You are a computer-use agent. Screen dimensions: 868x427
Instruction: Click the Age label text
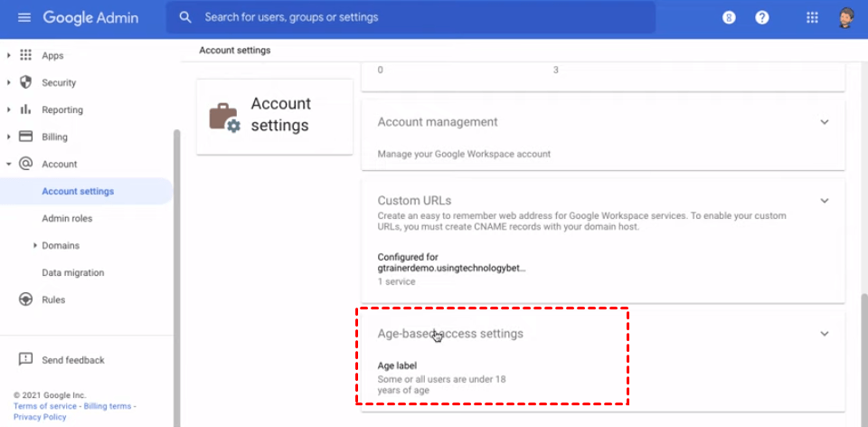pos(397,365)
